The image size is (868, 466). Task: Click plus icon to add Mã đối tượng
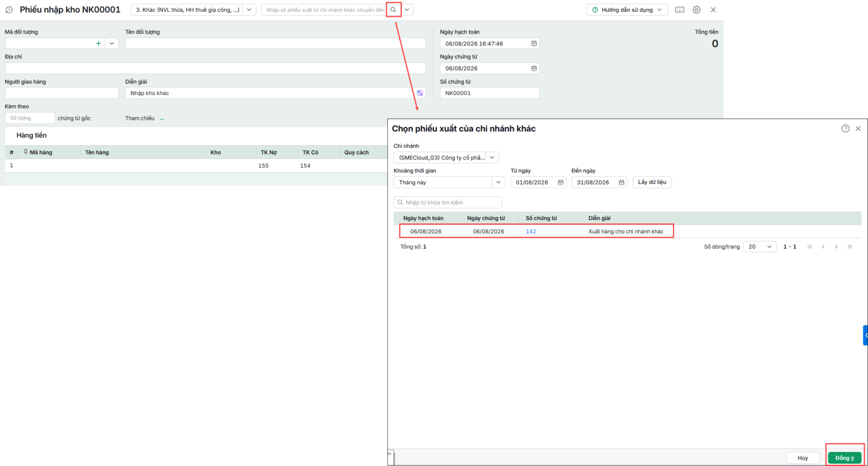coord(98,43)
